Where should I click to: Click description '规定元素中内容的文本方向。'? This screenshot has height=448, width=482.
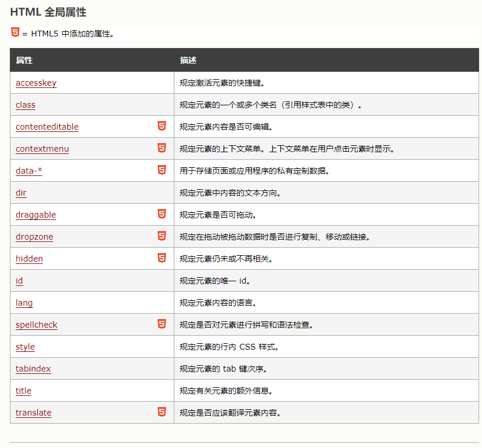pos(230,193)
